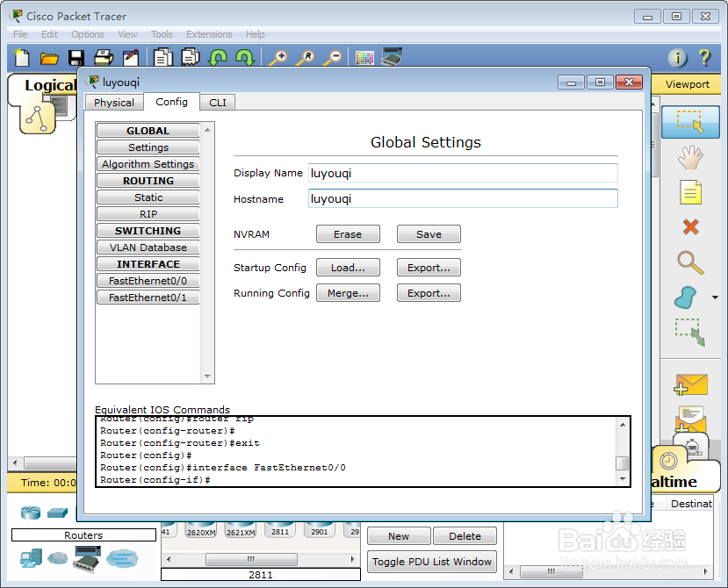
Task: Select the Switches device category icon
Action: (x=58, y=513)
